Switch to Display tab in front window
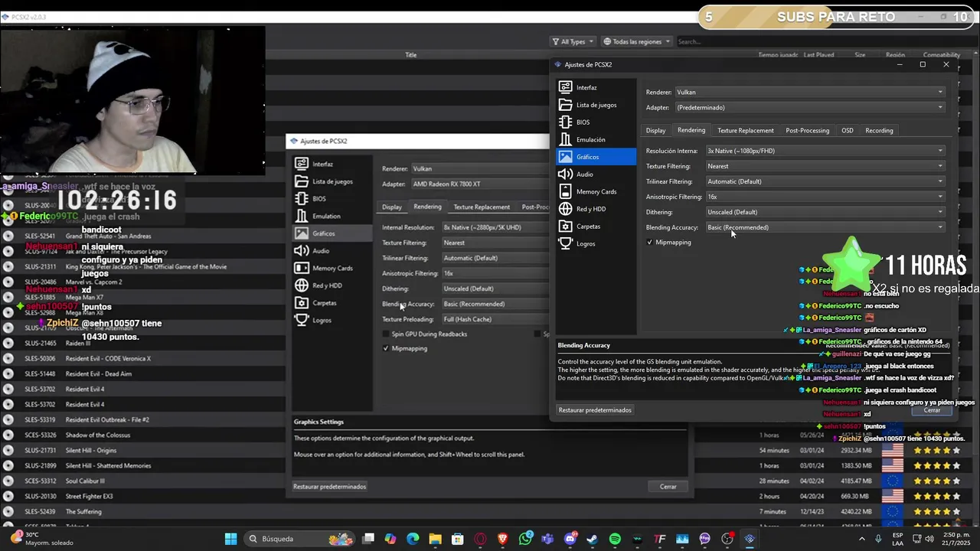The image size is (980, 551). pyautogui.click(x=655, y=130)
